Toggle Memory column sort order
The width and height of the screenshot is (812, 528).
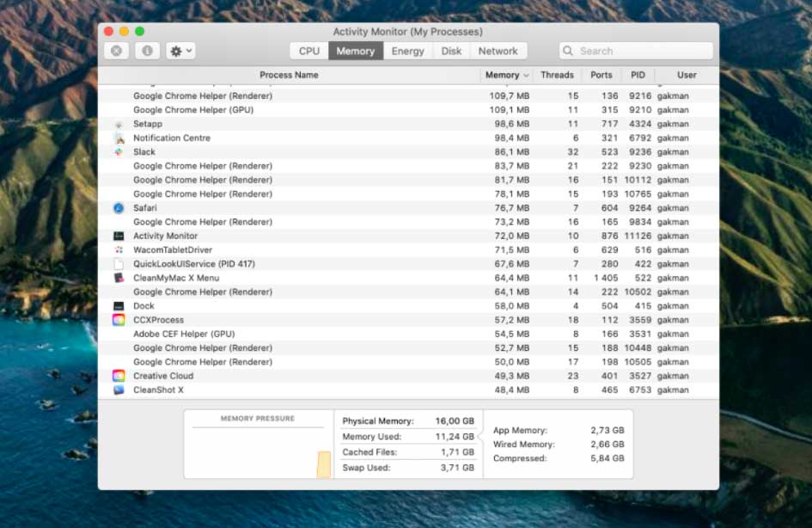(x=506, y=75)
